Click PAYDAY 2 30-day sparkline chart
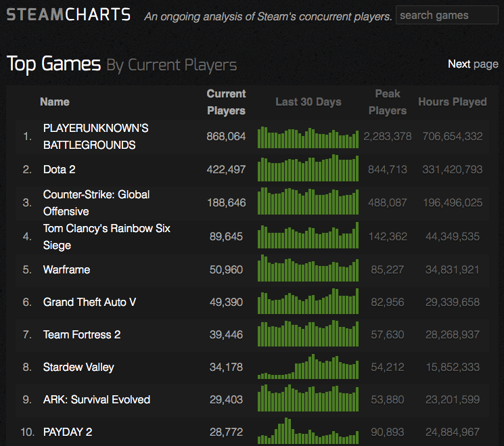 pyautogui.click(x=308, y=432)
